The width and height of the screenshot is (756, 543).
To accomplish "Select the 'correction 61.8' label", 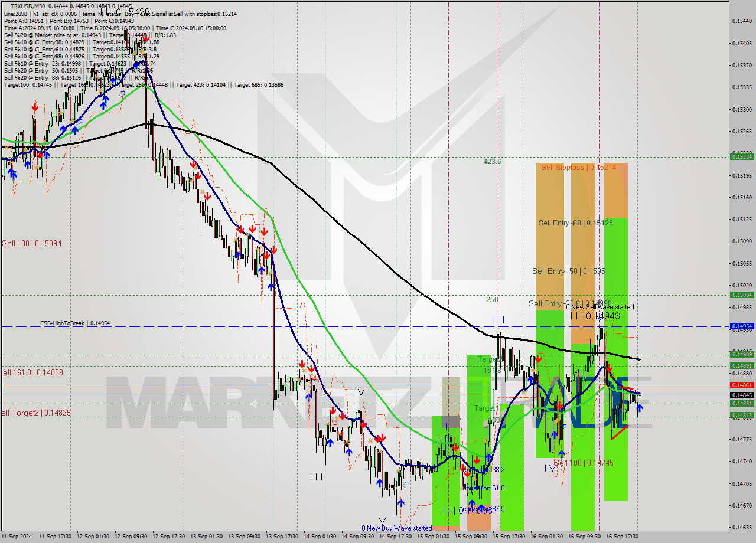I will [x=483, y=488].
